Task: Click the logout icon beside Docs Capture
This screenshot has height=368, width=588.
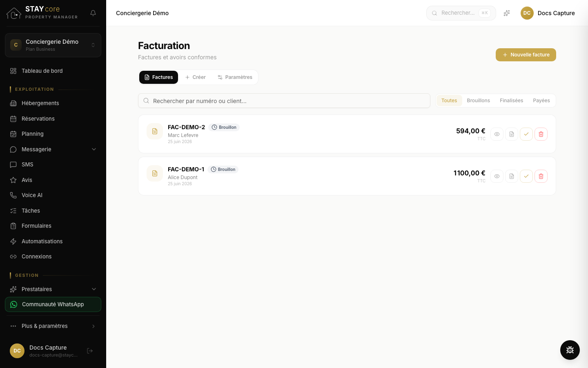Action: (90, 351)
